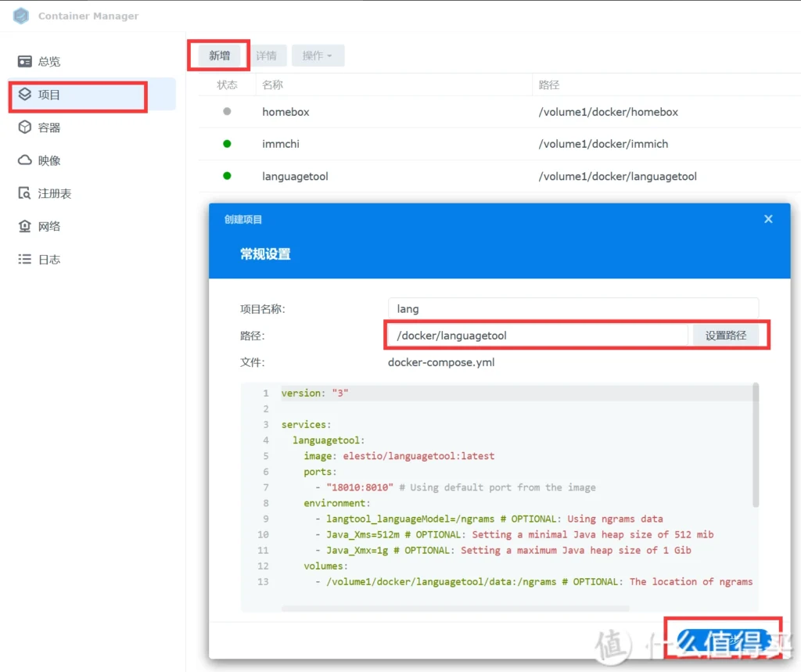Image resolution: width=801 pixels, height=672 pixels.
Task: Open the 映像 cloud image icon
Action: point(25,160)
